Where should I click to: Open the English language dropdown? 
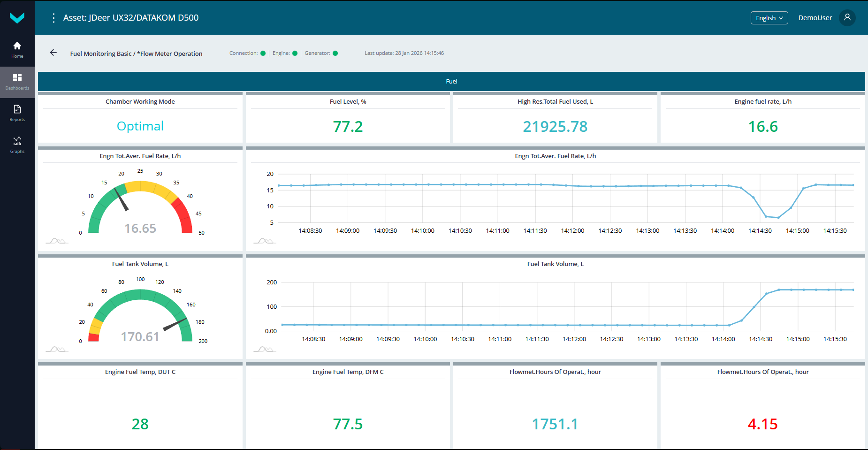(x=769, y=17)
